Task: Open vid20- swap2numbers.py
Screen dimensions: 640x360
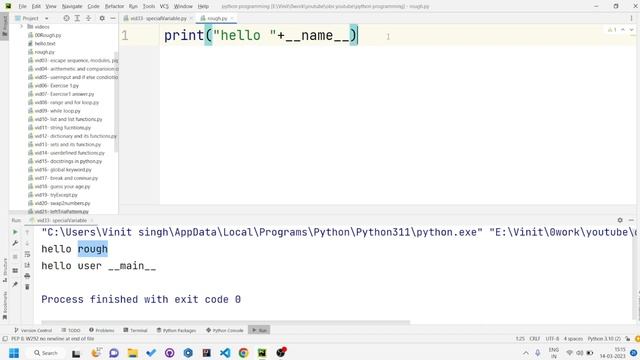Action: click(x=62, y=203)
